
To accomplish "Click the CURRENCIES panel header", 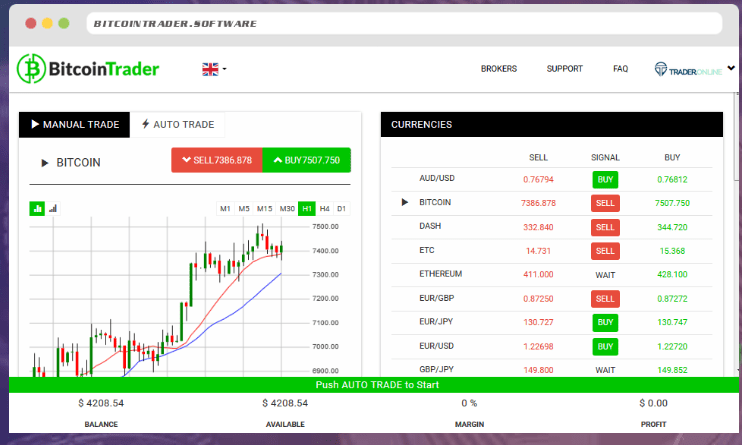I will click(x=552, y=125).
